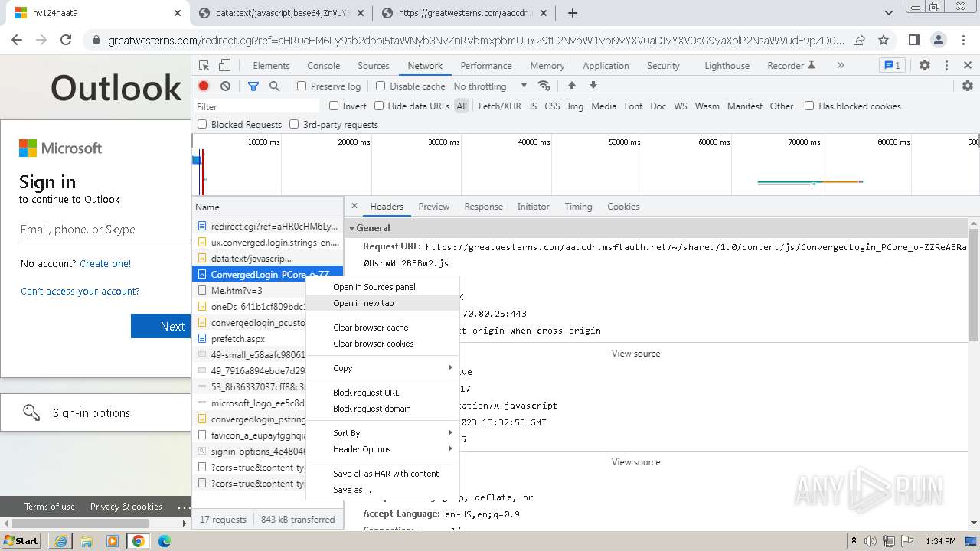
Task: Stop recording network log with red button
Action: [204, 86]
